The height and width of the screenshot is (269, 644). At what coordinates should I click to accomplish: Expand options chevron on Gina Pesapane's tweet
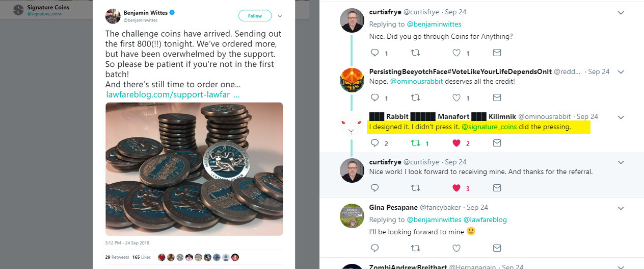[x=621, y=208]
